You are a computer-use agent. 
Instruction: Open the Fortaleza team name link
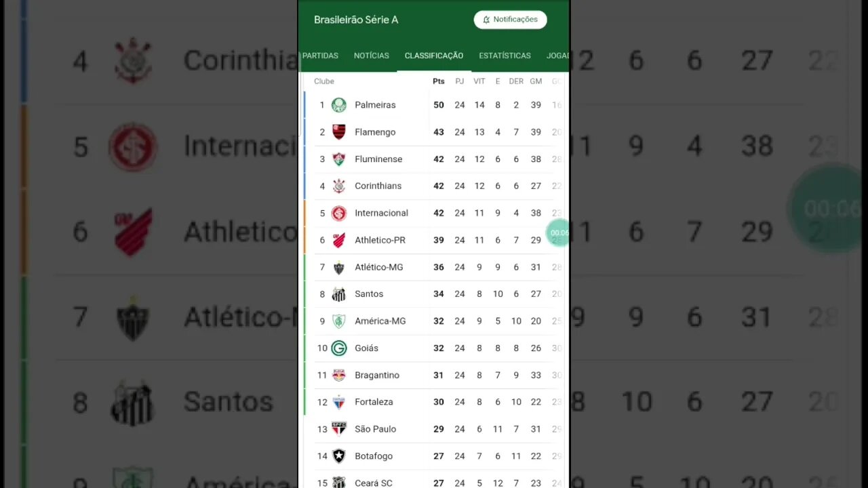point(374,402)
